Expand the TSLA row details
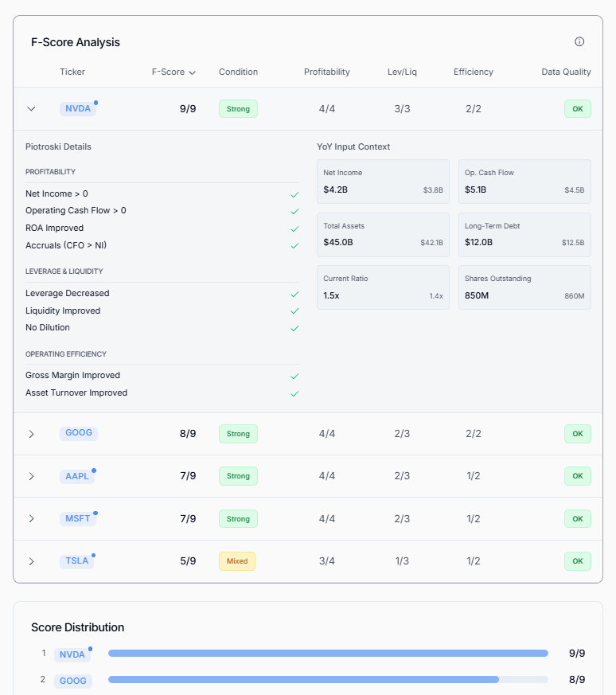This screenshot has width=616, height=695. click(x=31, y=561)
